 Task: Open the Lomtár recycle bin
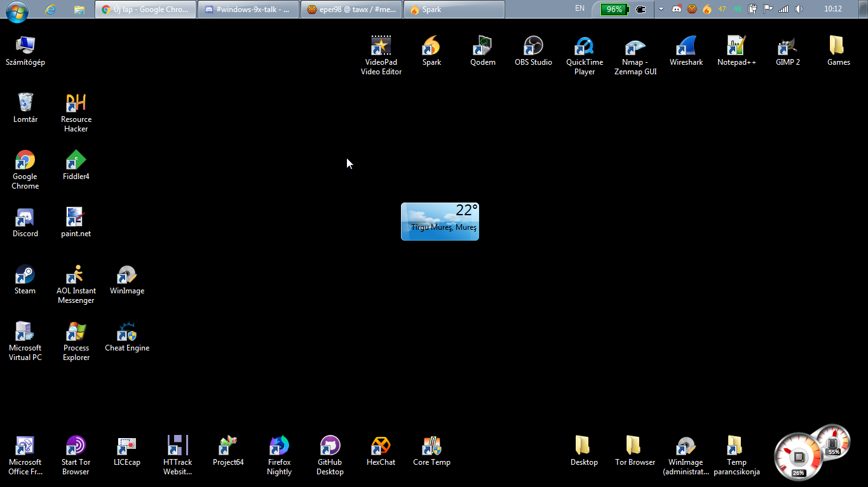(25, 108)
